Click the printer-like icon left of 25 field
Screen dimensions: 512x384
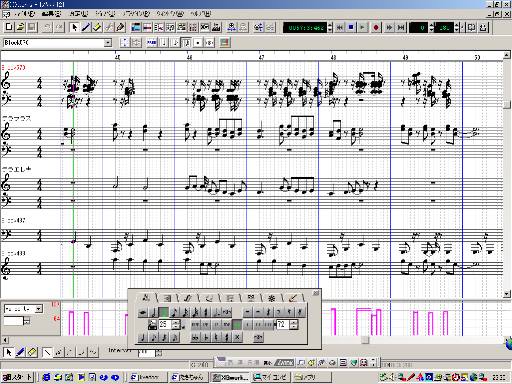click(152, 325)
